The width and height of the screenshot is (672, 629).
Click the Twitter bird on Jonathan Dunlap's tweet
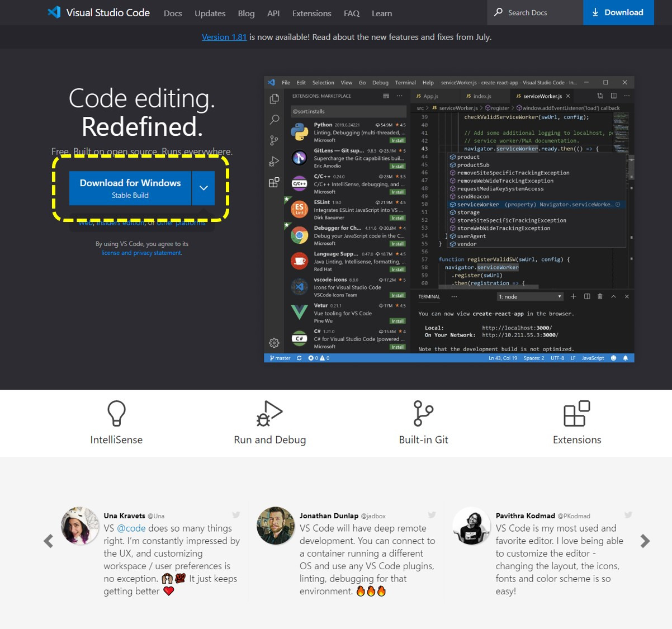point(432,515)
